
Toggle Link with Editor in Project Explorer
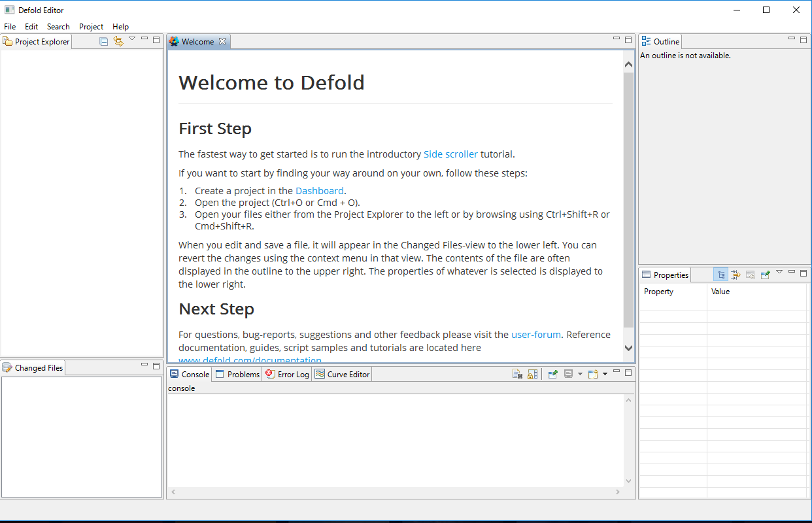[118, 41]
